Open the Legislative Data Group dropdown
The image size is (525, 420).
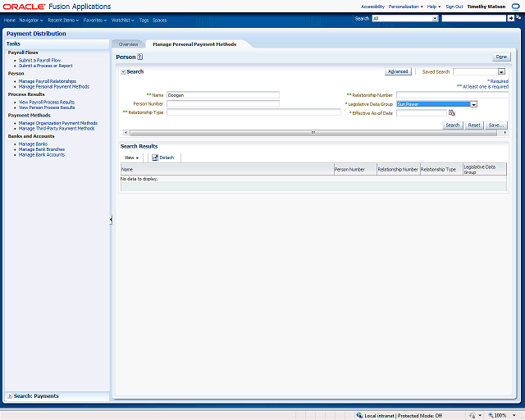point(473,104)
